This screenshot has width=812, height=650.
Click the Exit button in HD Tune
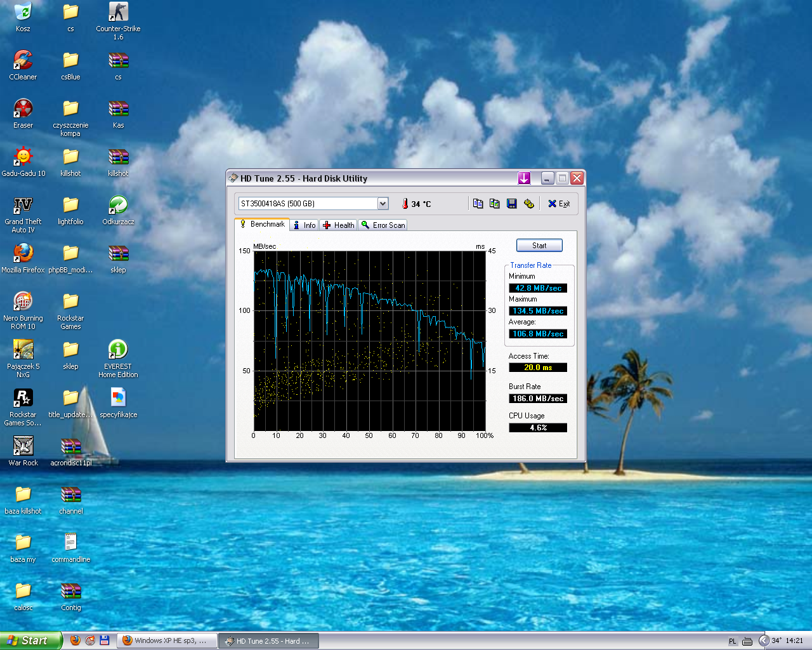click(x=559, y=204)
